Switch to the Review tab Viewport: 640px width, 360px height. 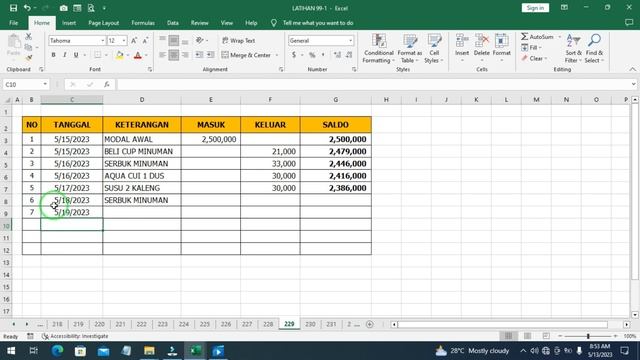(x=200, y=23)
